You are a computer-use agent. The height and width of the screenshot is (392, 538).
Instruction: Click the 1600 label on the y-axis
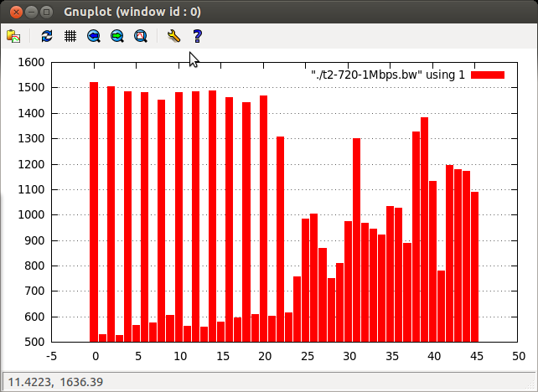click(x=30, y=62)
